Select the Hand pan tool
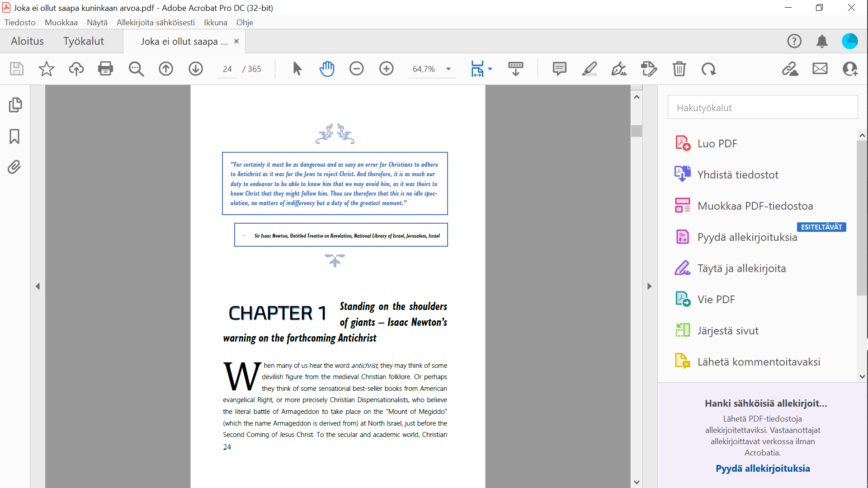This screenshot has height=488, width=868. (x=326, y=69)
